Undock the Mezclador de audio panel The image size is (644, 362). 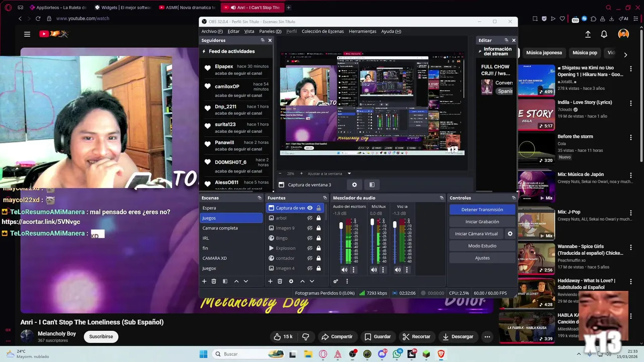click(442, 198)
